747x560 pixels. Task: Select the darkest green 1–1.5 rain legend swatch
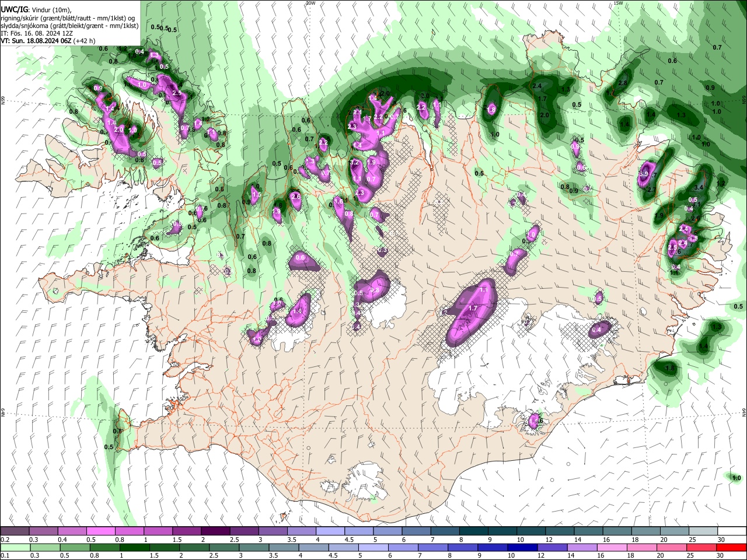point(135,547)
